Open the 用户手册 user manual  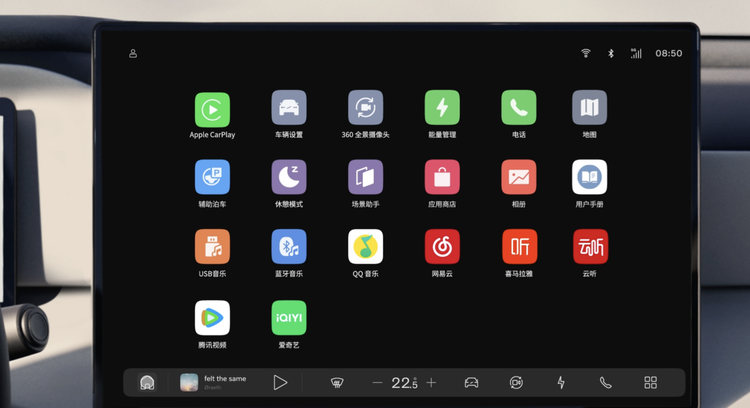coord(589,177)
